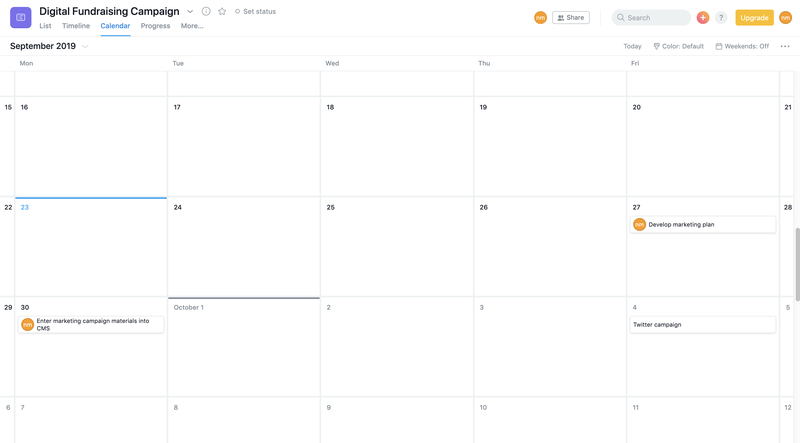Click the vertical scrollbar thumb
The image size is (800, 443).
pos(797,264)
